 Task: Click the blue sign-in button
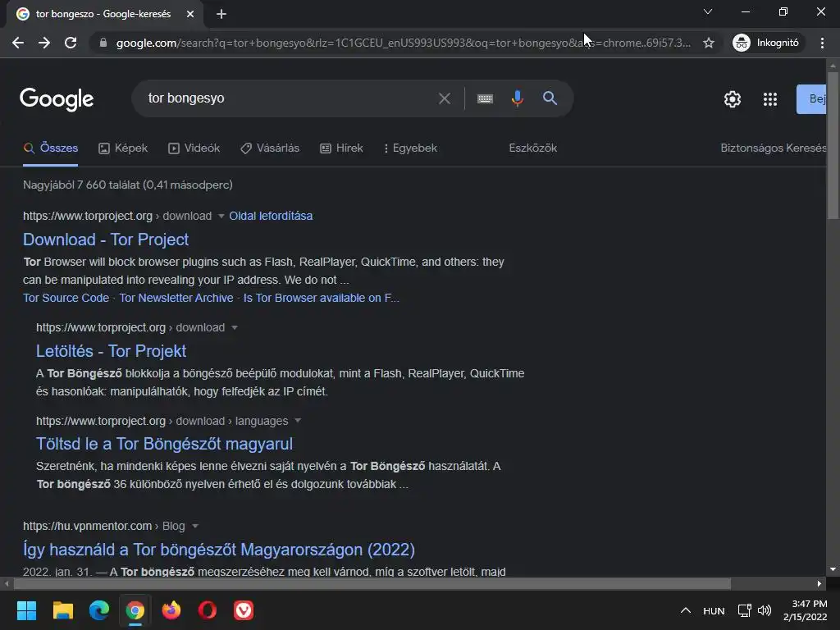tap(811, 99)
